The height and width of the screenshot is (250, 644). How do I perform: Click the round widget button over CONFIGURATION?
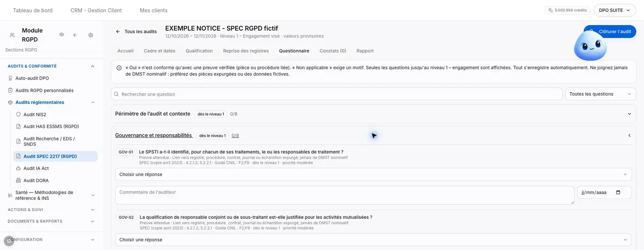point(9,241)
